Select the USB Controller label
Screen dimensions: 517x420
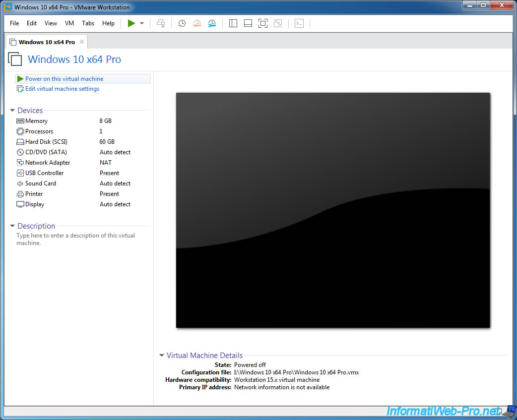coord(44,173)
